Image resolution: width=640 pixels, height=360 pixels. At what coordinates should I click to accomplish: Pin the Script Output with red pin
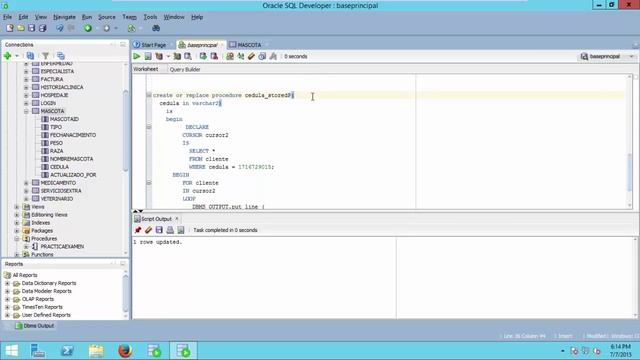138,230
